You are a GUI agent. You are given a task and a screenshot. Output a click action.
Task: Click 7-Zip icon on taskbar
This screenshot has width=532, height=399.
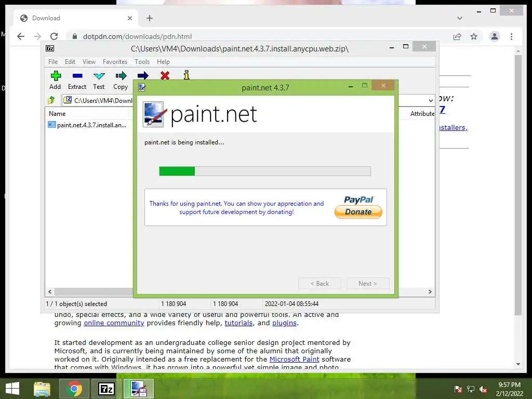[x=106, y=389]
